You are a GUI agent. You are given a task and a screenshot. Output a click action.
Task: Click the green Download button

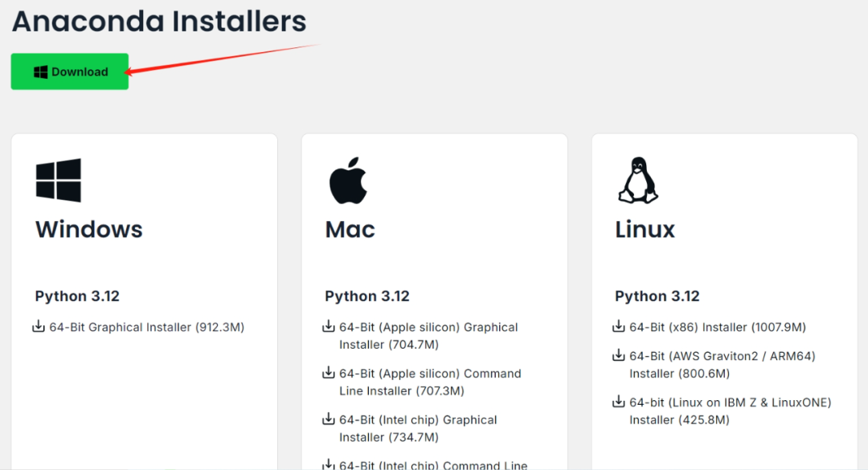[x=70, y=72]
